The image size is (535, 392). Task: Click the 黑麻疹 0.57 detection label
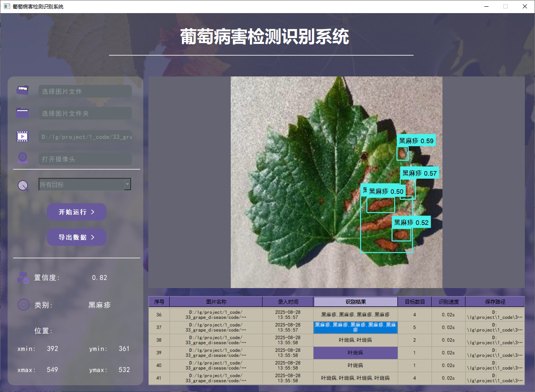pos(419,173)
